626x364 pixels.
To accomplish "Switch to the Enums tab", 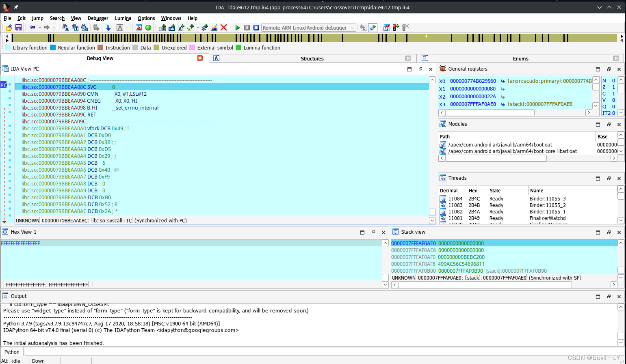I will [520, 58].
